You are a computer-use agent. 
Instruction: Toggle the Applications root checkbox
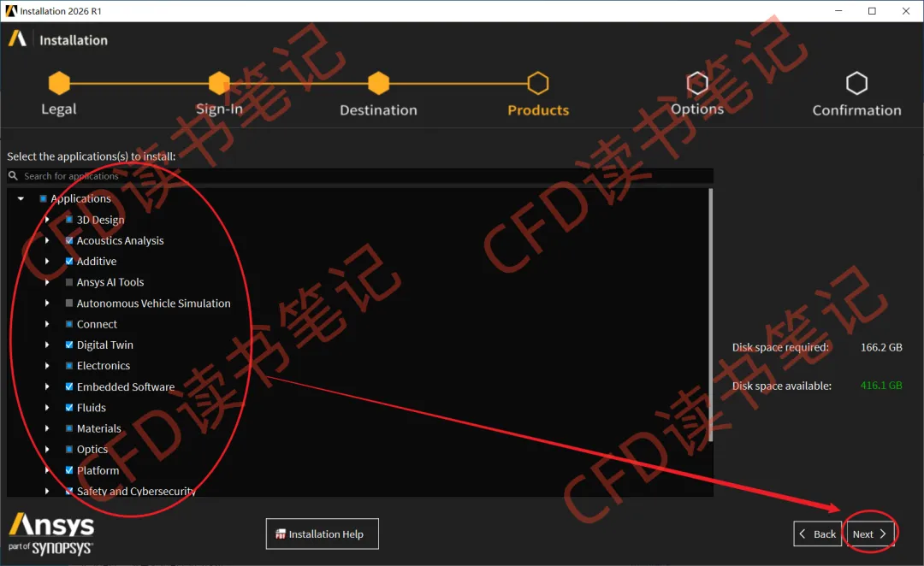43,198
